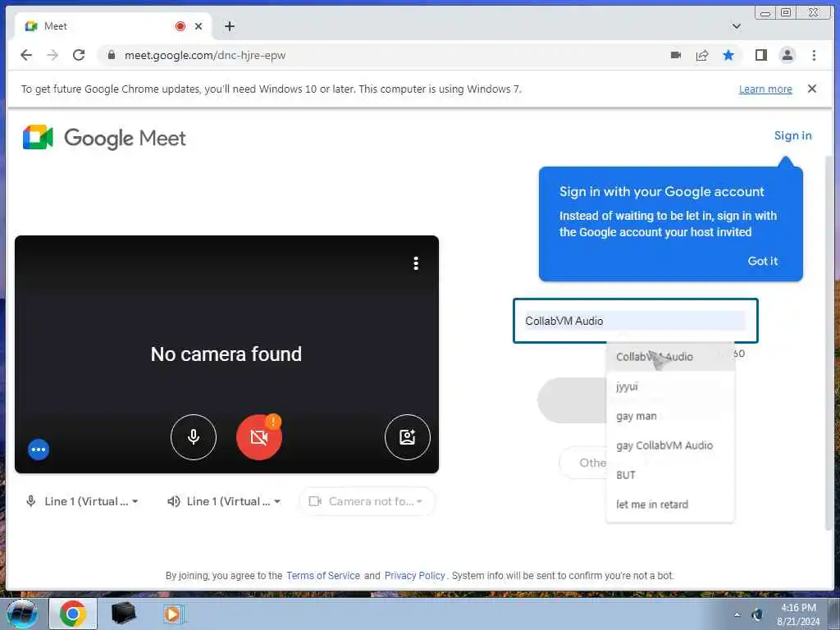Open the Camera not found dropdown
The width and height of the screenshot is (840, 630).
[x=367, y=501]
